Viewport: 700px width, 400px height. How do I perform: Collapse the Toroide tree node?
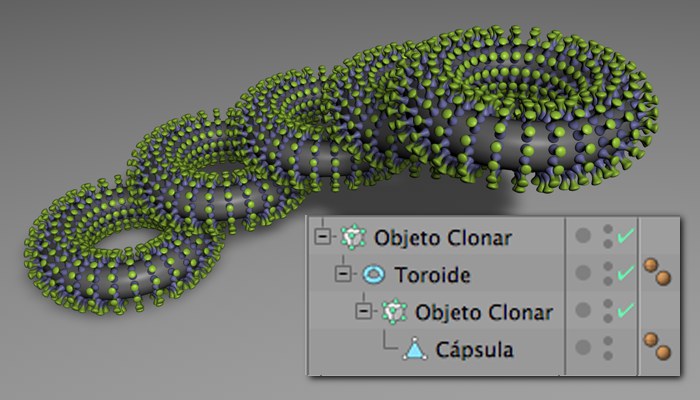coord(343,274)
